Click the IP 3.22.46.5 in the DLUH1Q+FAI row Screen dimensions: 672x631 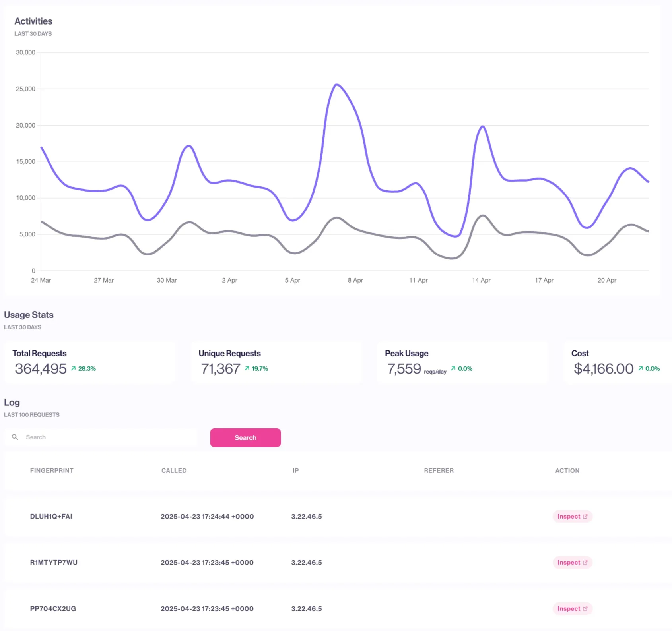[306, 517]
